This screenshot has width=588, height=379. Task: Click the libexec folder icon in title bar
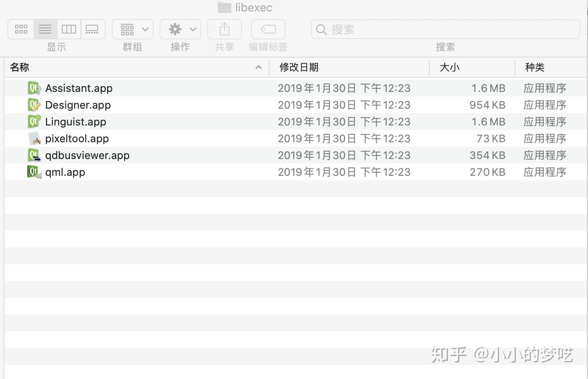click(225, 7)
